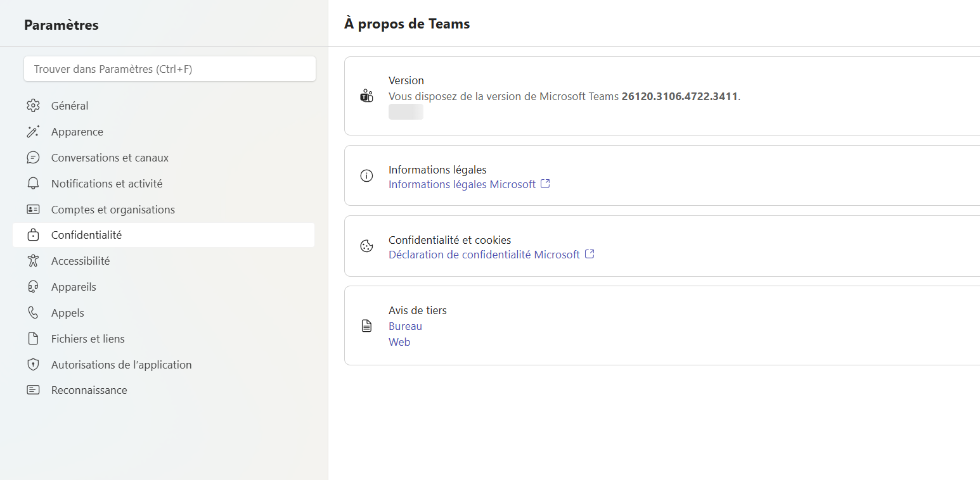Click the Général gear icon
This screenshot has height=480, width=980.
(x=33, y=106)
